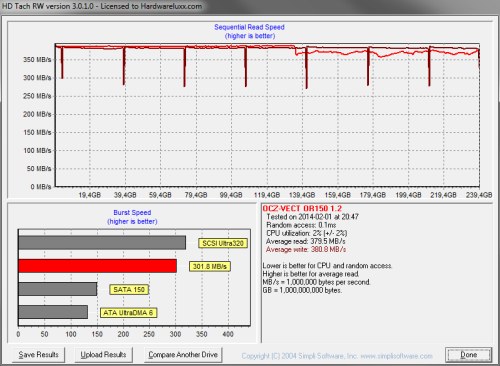Click the Average write 380.8 MB/s text
Image resolution: width=500 pixels, height=366 pixels.
pos(306,249)
